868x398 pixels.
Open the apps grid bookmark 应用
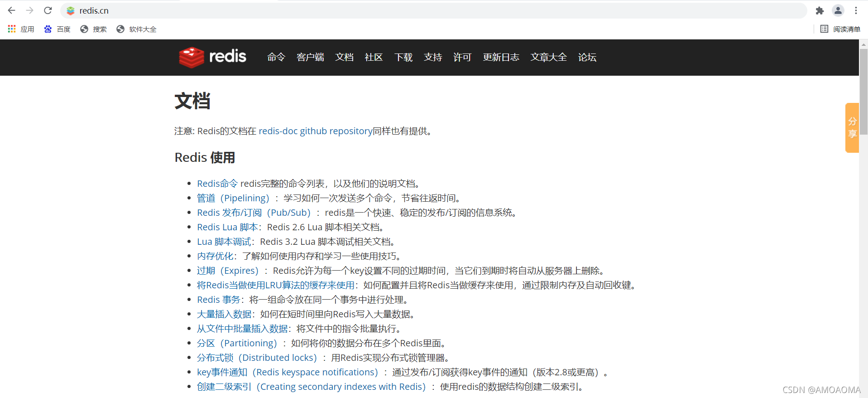[x=21, y=29]
